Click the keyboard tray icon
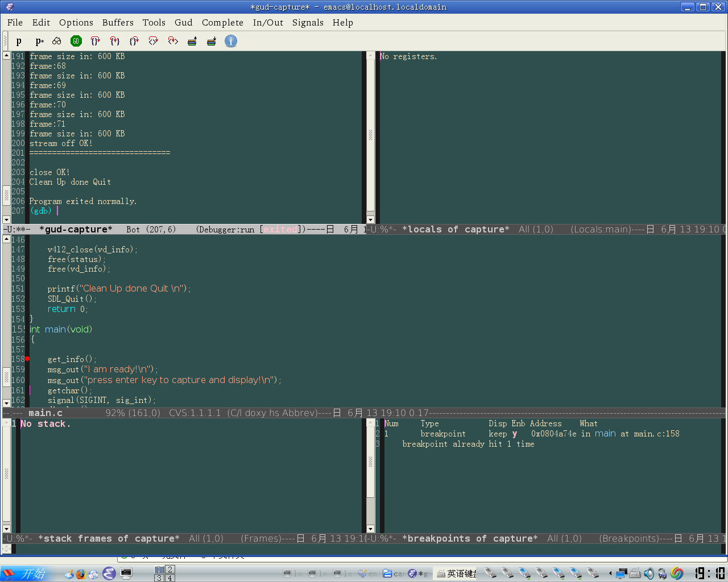The image size is (728, 582). pos(635,573)
